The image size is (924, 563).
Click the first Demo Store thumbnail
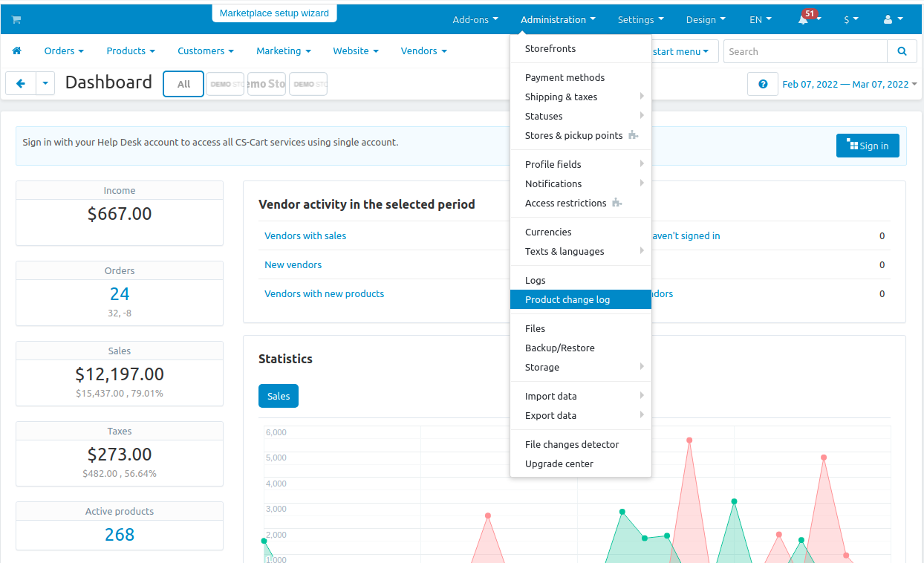(225, 84)
